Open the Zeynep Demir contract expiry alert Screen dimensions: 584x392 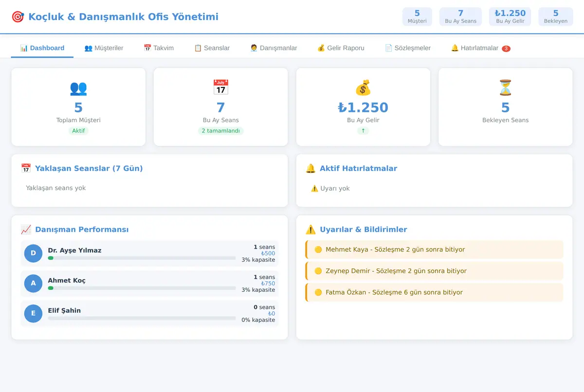pyautogui.click(x=434, y=271)
